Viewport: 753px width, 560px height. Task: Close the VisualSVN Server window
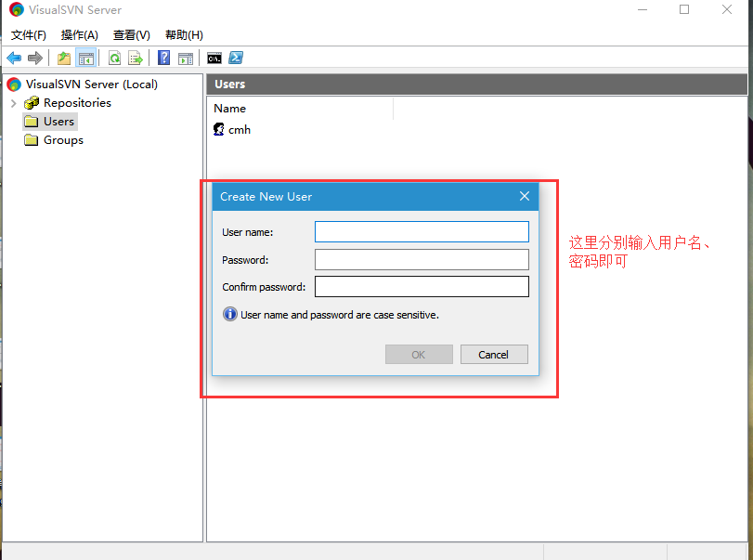(x=727, y=9)
